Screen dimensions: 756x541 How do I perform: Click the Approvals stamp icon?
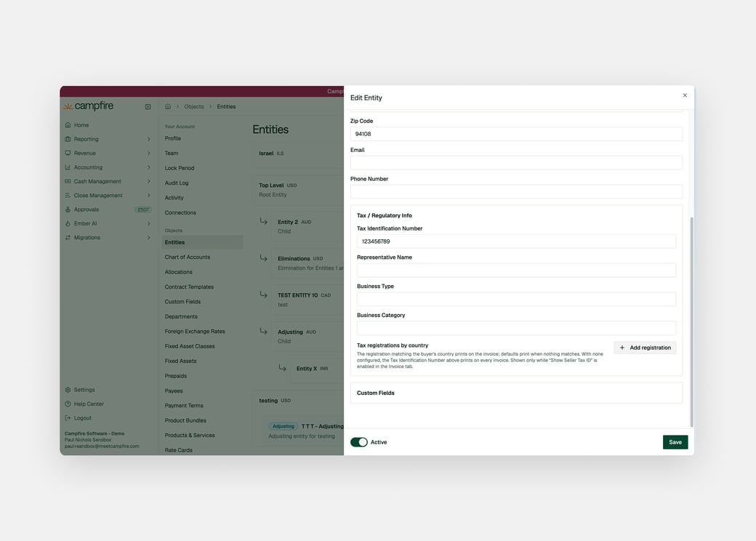68,209
